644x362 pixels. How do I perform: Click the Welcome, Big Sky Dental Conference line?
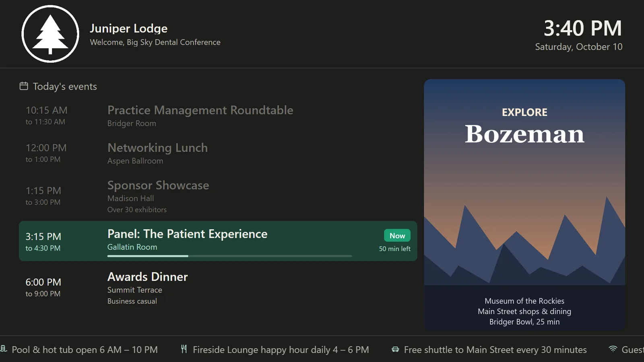155,42
